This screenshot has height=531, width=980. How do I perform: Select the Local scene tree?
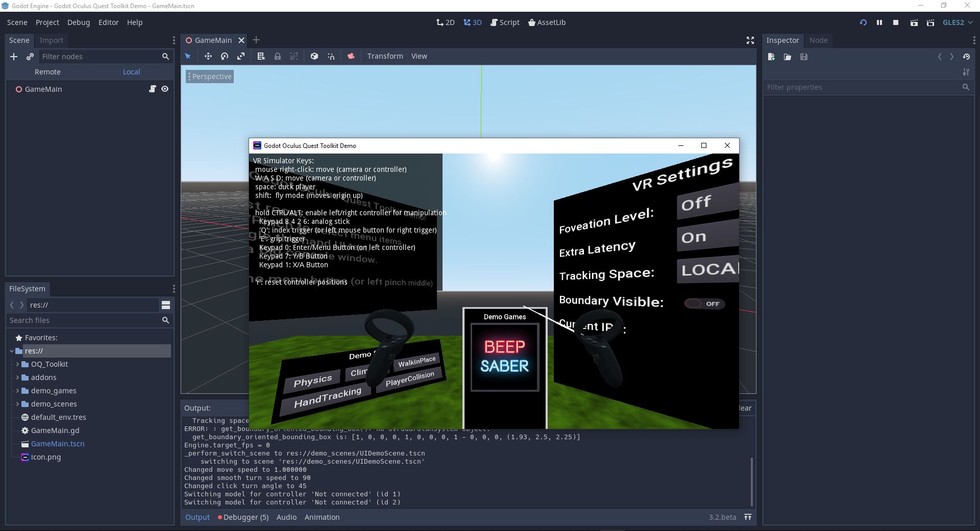[x=131, y=72]
